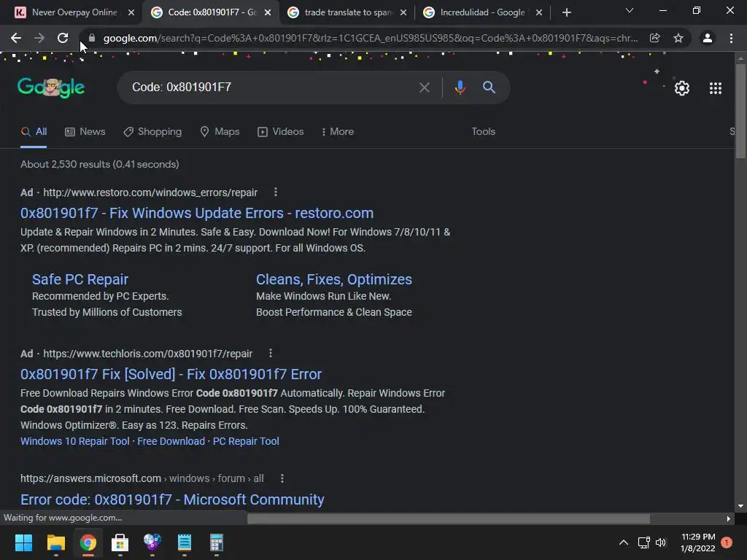Open a new browser tab
747x560 pixels.
(x=566, y=12)
